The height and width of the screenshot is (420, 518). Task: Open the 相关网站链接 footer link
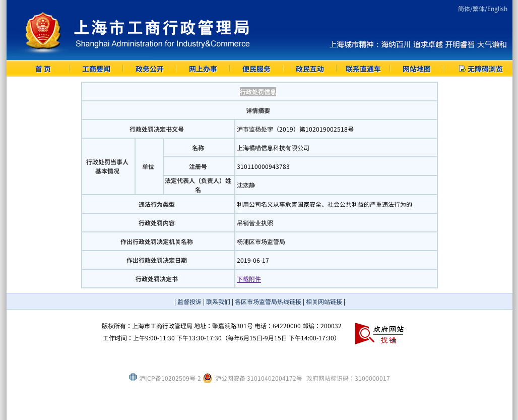(323, 302)
